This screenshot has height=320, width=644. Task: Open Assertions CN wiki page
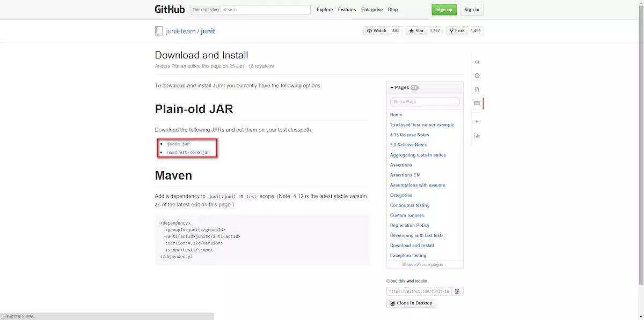pos(405,175)
